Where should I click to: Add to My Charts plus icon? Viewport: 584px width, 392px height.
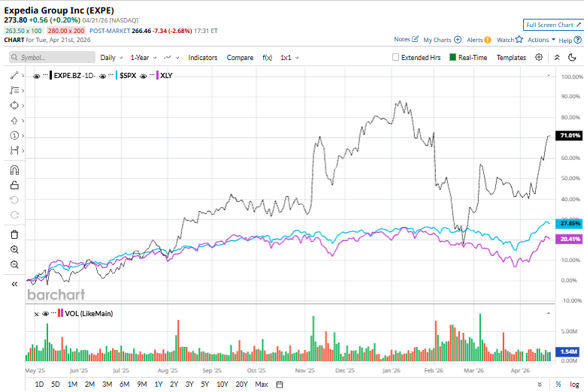458,40
